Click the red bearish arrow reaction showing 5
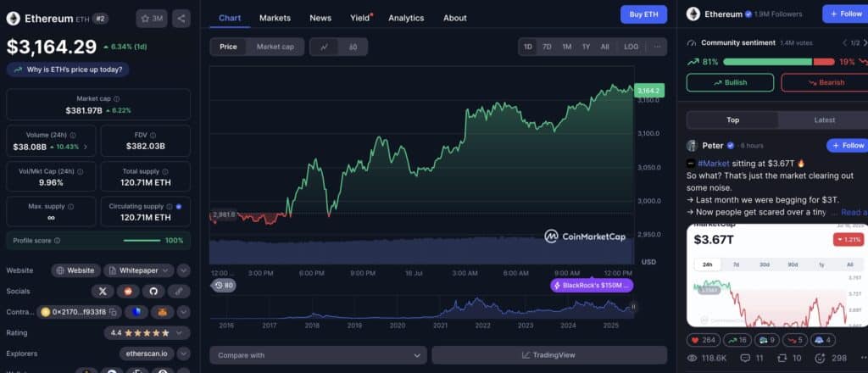This screenshot has height=373, width=868. click(797, 340)
